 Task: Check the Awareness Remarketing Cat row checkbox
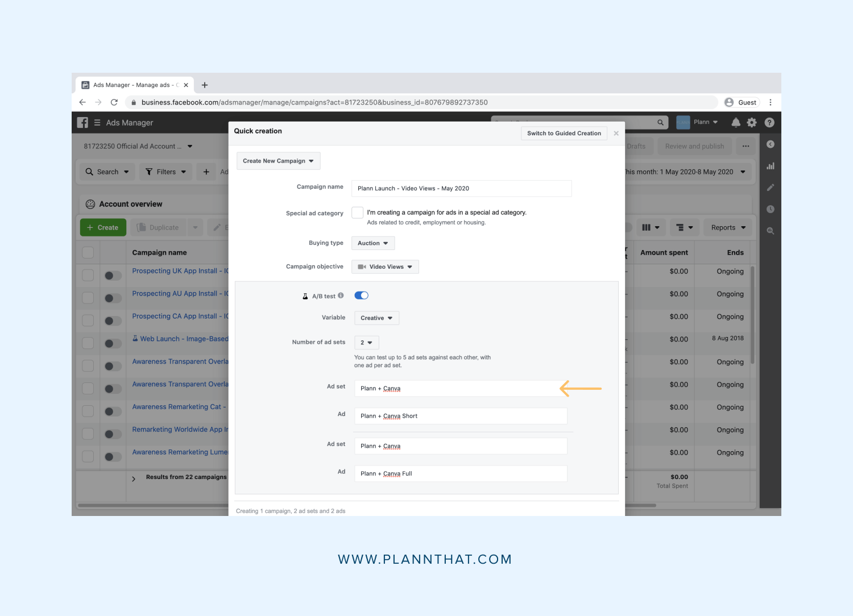pos(88,411)
